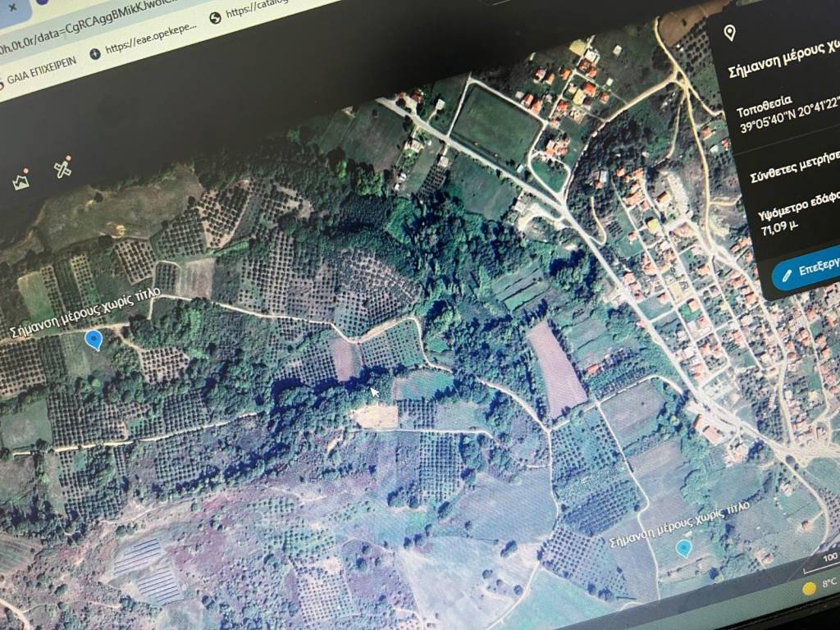Click the historical imagery icon on the map
Viewport: 840px width, 630px height.
pyautogui.click(x=22, y=180)
